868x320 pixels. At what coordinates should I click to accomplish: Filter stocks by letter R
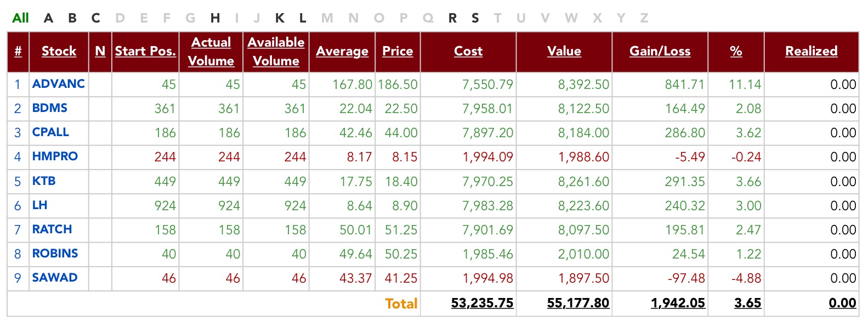tap(452, 18)
